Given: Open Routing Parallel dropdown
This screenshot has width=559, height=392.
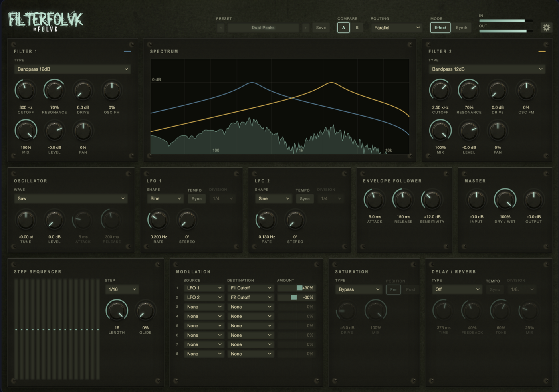Looking at the screenshot, I should [x=397, y=28].
